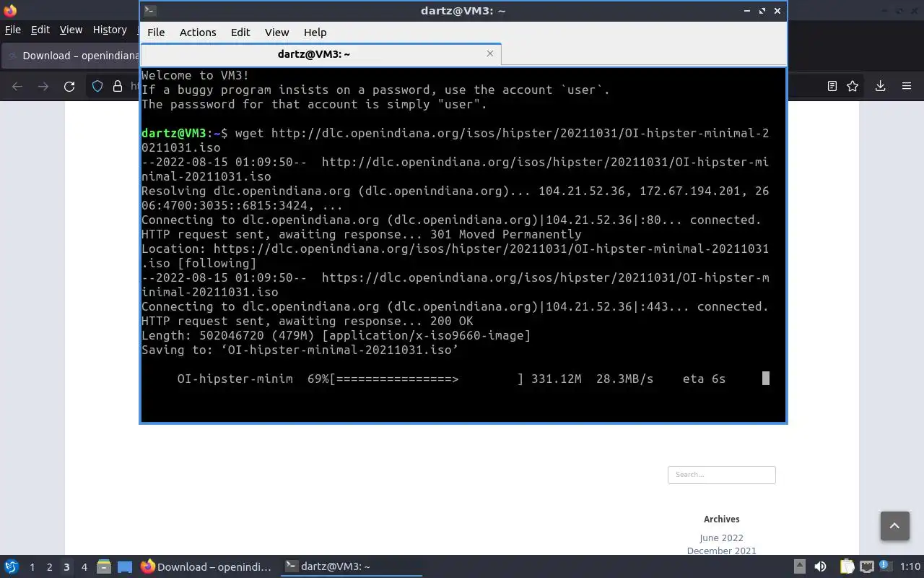Viewport: 924px width, 578px height.
Task: Click the Search field on the webpage
Action: [x=721, y=475]
